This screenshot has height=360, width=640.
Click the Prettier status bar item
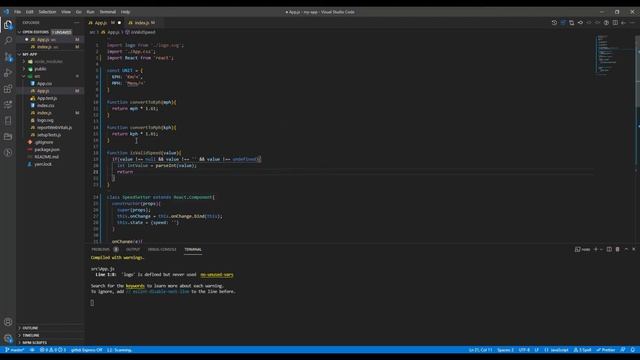[606, 350]
